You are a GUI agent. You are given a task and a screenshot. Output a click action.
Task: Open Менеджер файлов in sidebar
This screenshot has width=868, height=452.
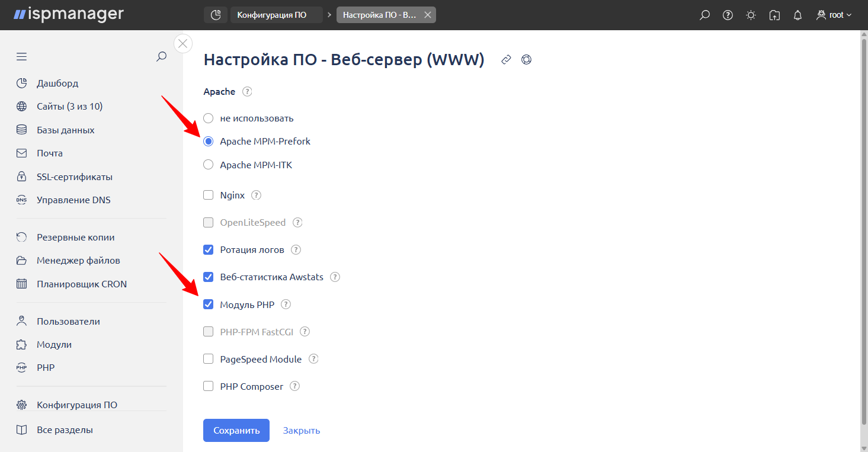[x=78, y=261]
